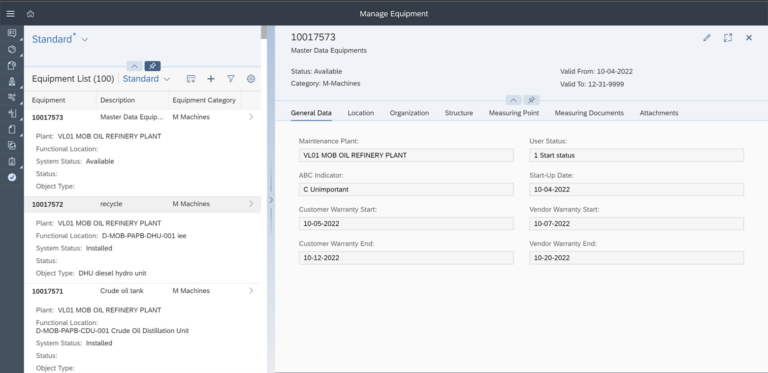Viewport: 768px width, 373px height.
Task: Switch to the General Data tab
Action: point(311,113)
